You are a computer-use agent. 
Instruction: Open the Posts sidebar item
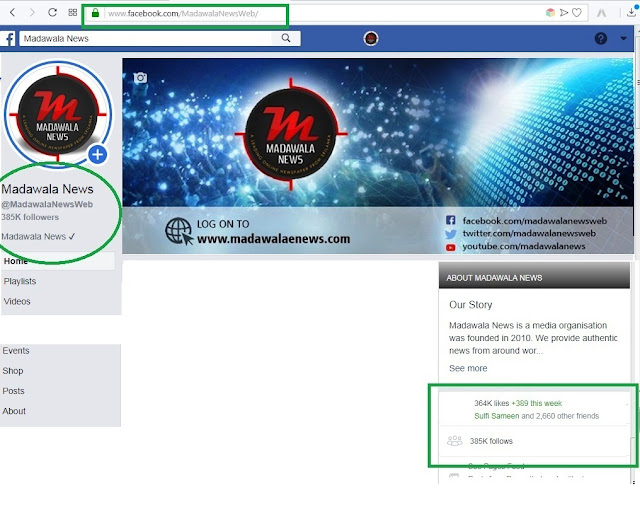[13, 391]
